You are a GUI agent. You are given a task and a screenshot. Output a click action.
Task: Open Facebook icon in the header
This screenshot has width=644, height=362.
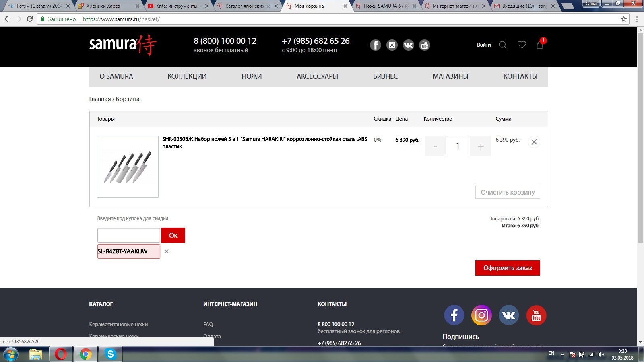(375, 45)
